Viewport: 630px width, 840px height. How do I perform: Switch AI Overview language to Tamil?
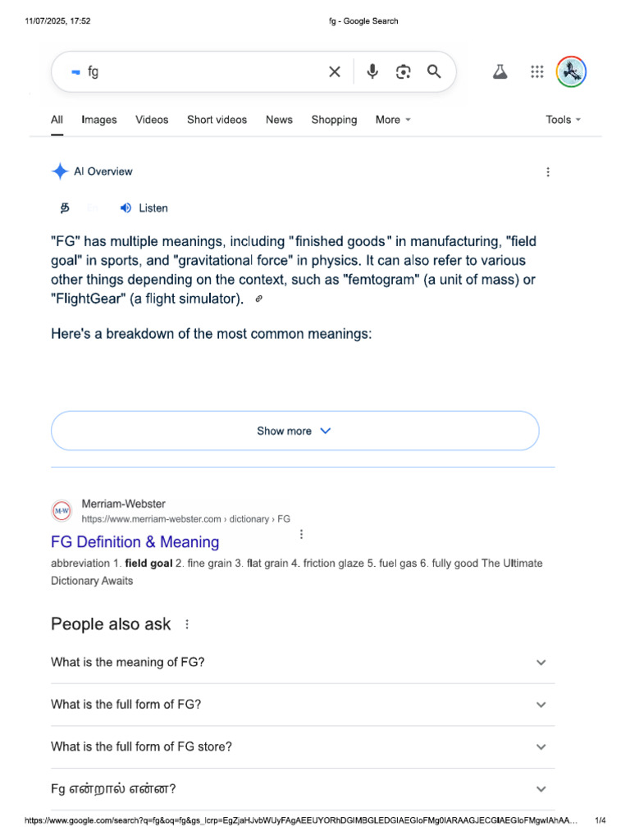[65, 208]
